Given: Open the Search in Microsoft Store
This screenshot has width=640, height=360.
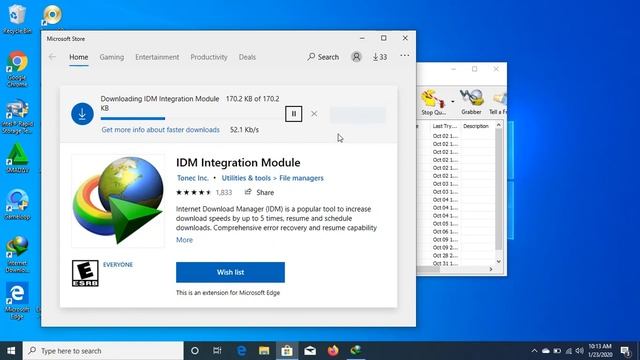Looking at the screenshot, I should (x=323, y=57).
